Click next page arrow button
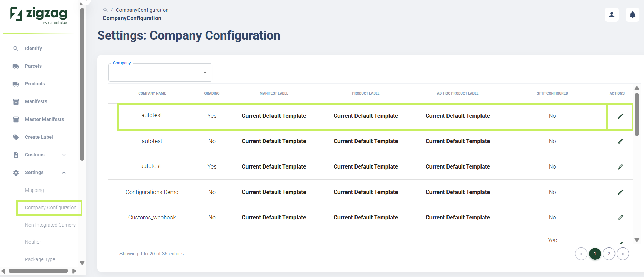The image size is (644, 277). [x=623, y=254]
